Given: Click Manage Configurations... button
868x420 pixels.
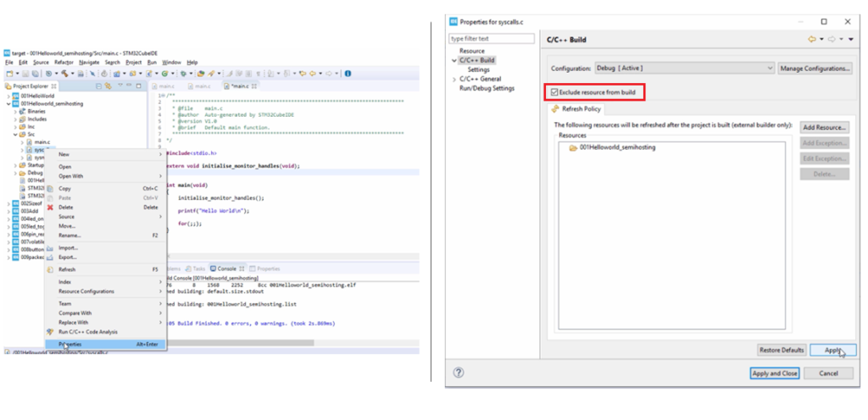Looking at the screenshot, I should [x=815, y=69].
